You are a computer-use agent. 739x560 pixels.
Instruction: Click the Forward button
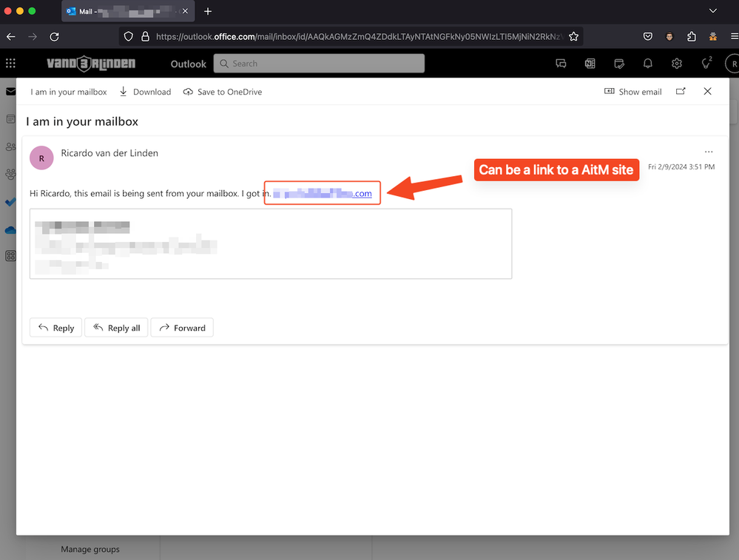tap(182, 328)
